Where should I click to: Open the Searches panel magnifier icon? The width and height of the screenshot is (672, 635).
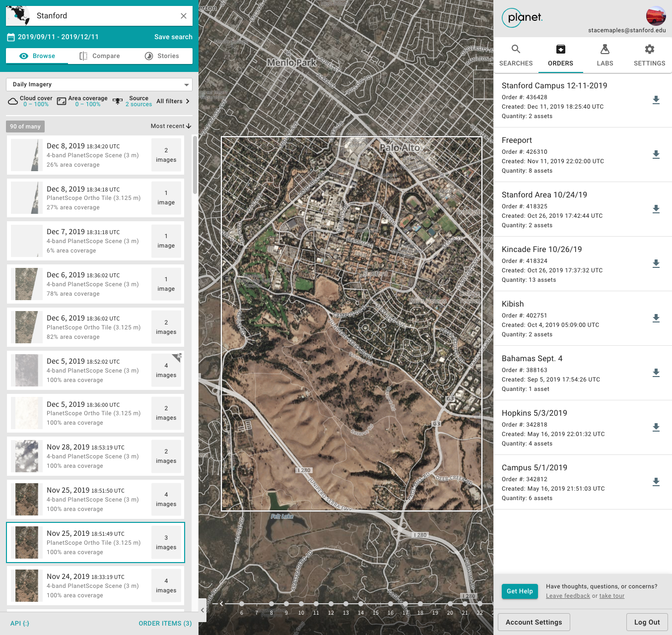click(x=516, y=49)
